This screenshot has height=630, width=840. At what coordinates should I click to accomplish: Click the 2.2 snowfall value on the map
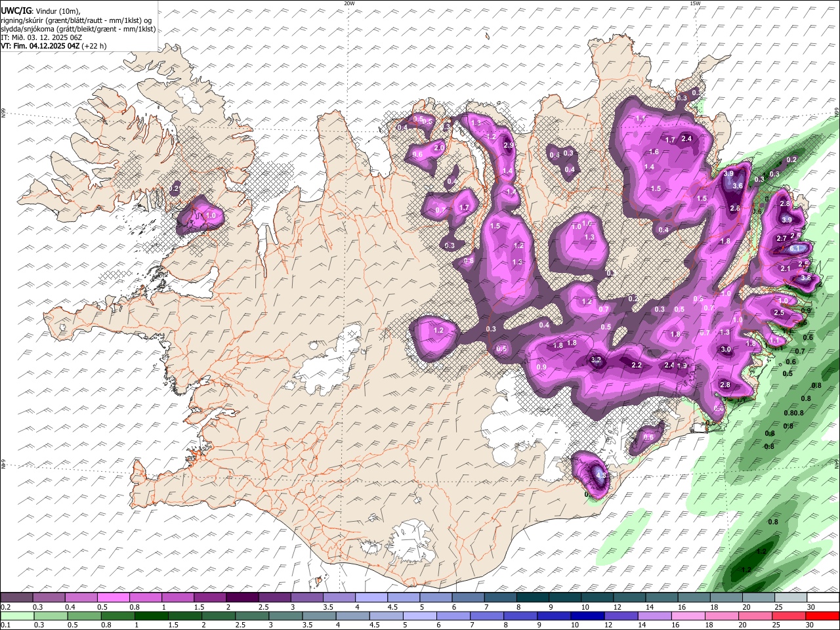[x=637, y=366]
